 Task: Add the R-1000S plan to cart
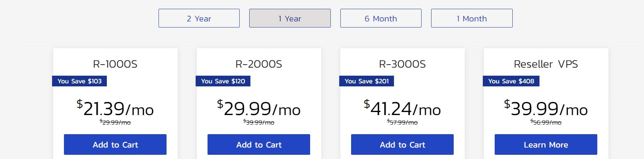115,144
